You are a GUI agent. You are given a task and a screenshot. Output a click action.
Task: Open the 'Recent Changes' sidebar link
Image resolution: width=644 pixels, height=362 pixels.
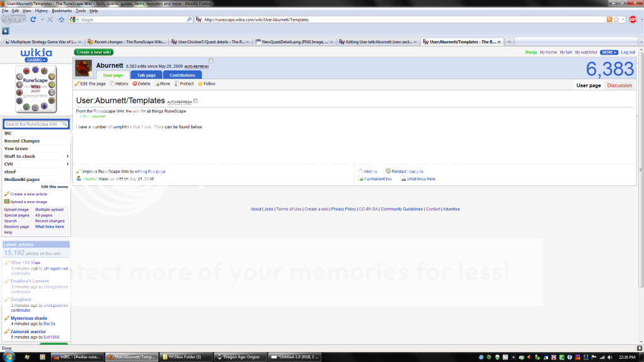pyautogui.click(x=22, y=141)
